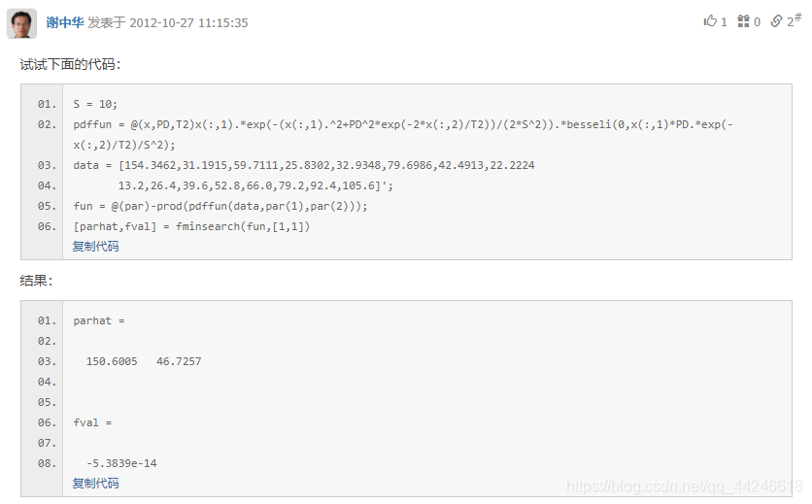The image size is (812, 504).
Task: Click the pdffun definition code line
Action: pyautogui.click(x=403, y=135)
